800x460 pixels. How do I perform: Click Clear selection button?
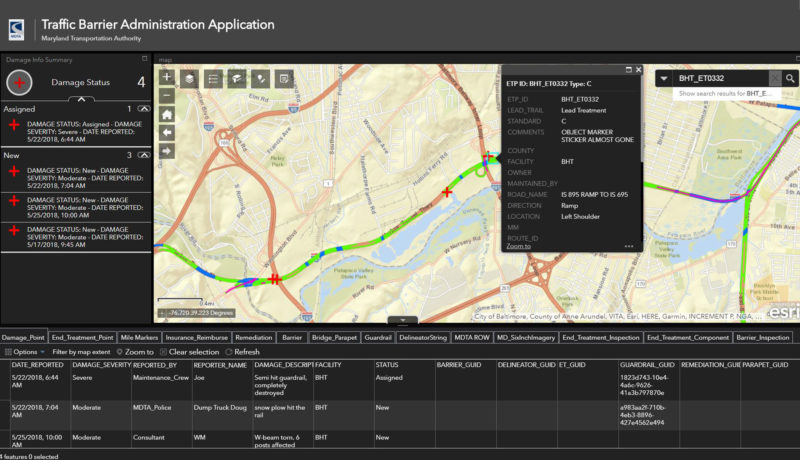tap(189, 352)
